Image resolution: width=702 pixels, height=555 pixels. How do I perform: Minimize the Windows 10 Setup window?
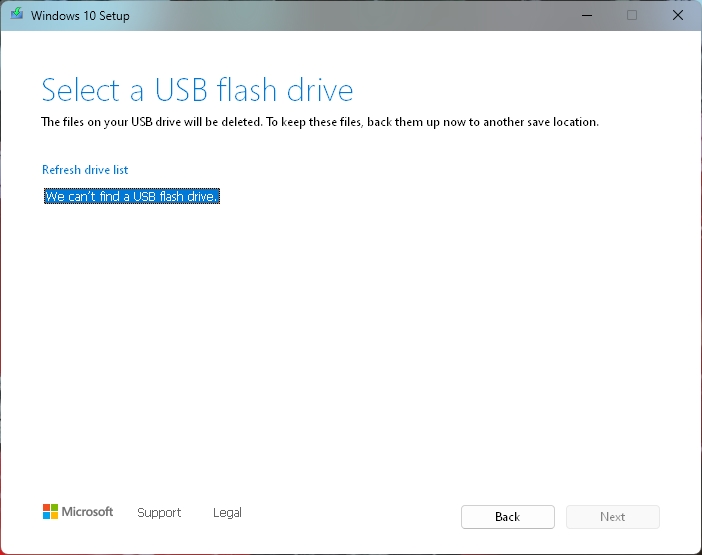pos(587,15)
